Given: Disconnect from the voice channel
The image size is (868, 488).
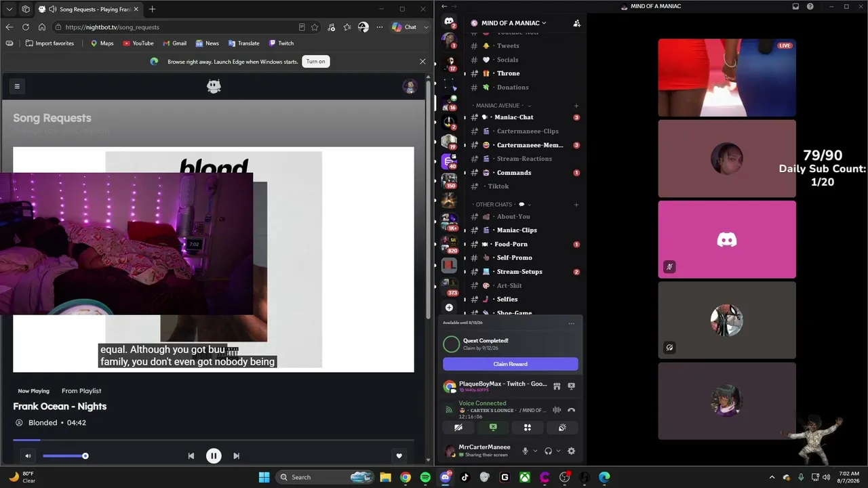Looking at the screenshot, I should [x=572, y=410].
